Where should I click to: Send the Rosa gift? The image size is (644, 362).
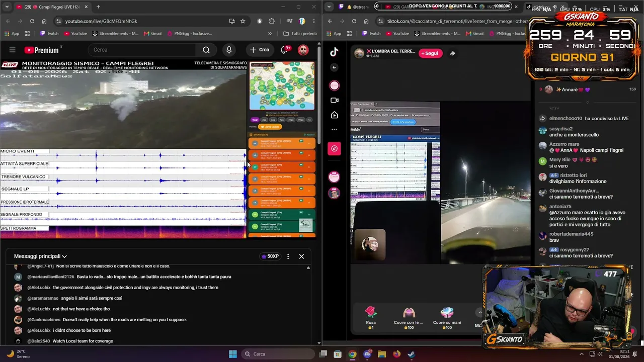tap(371, 318)
